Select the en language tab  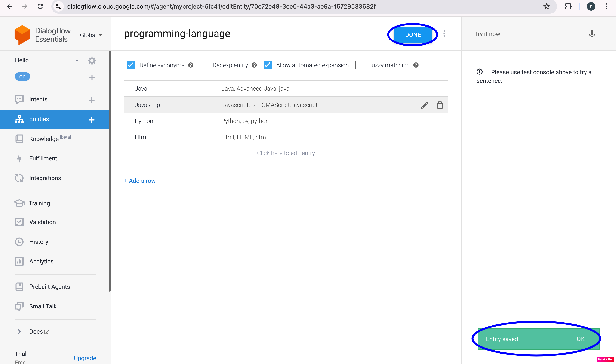click(x=22, y=76)
